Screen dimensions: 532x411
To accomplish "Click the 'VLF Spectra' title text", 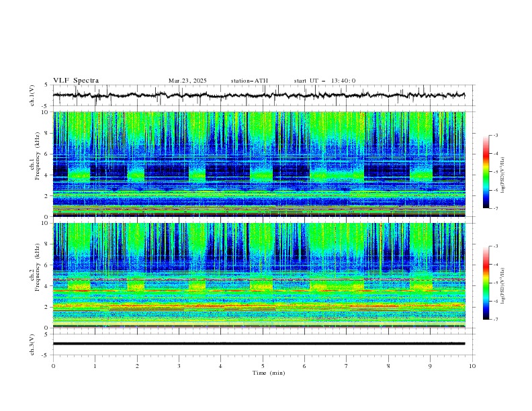I will pyautogui.click(x=76, y=81).
